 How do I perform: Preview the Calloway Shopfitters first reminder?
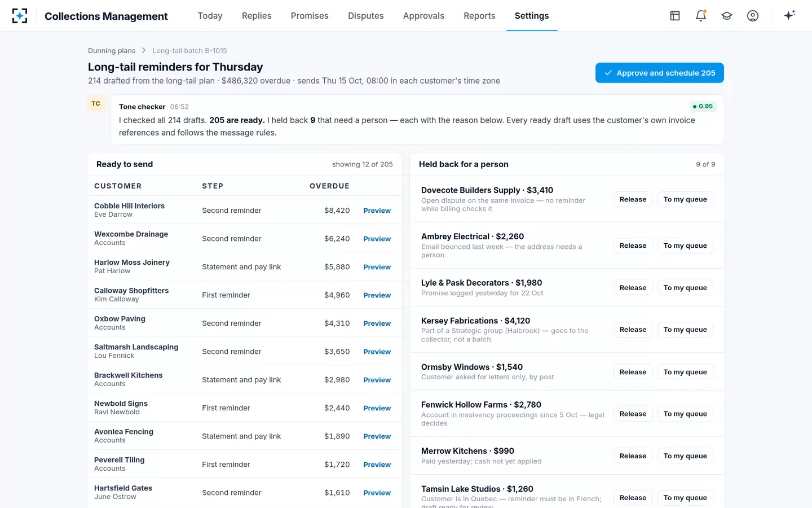point(377,295)
